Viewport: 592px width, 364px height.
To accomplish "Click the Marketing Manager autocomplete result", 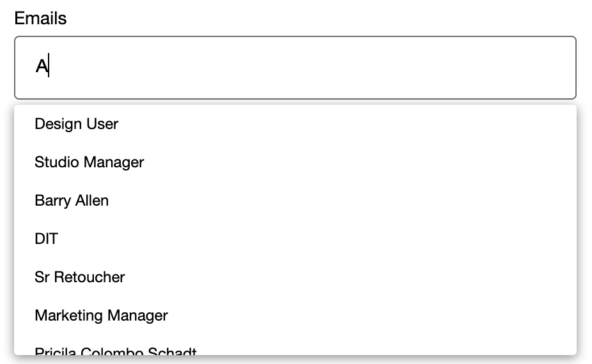I will (x=295, y=315).
